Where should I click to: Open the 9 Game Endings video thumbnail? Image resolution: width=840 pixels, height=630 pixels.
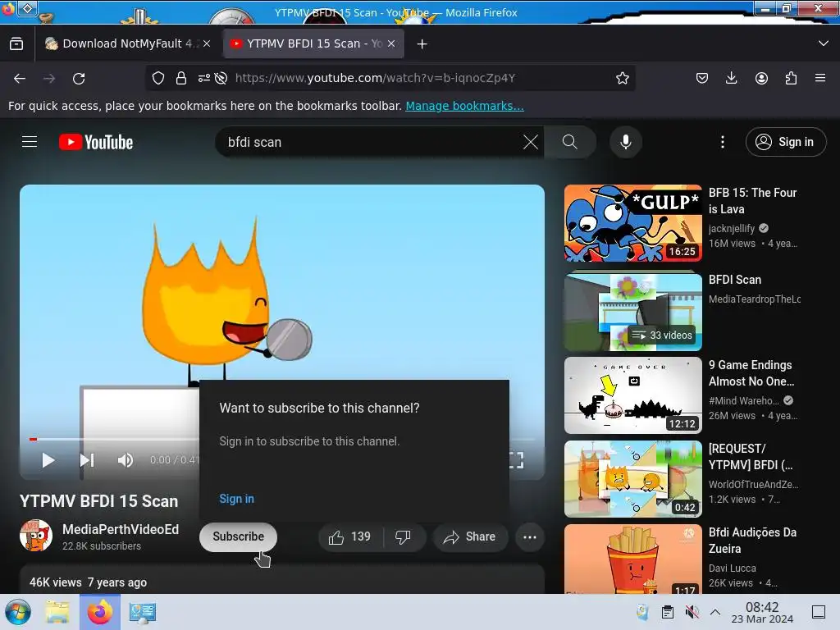[x=632, y=395]
